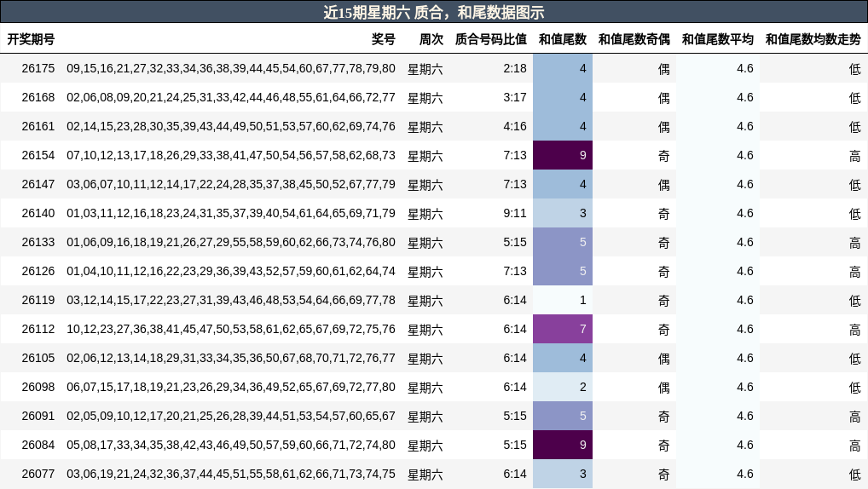Click 星期六 in row 26147
This screenshot has height=489, width=868.
(425, 185)
